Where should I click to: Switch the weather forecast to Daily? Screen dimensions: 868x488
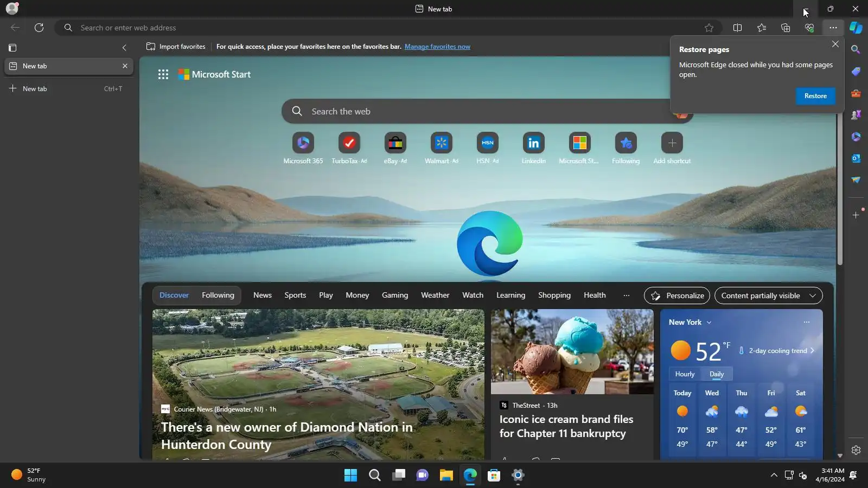click(x=717, y=374)
